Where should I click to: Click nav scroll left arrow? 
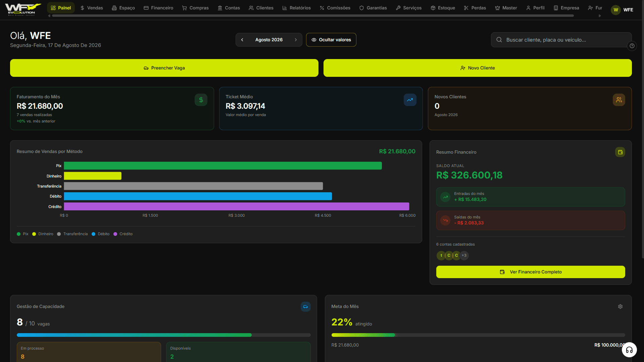click(49, 16)
